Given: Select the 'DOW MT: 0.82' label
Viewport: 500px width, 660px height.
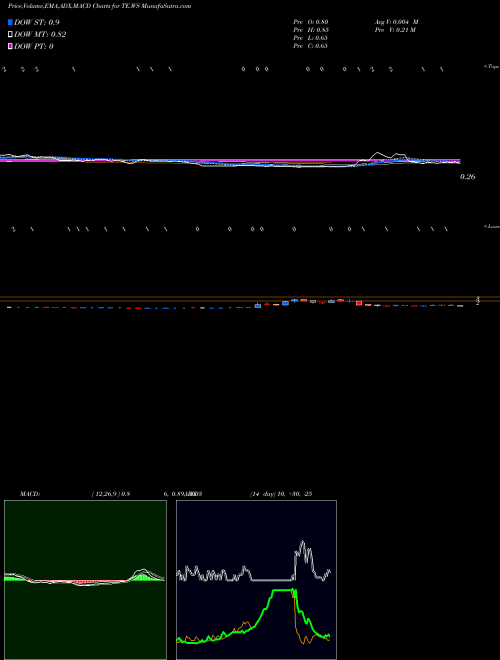Looking at the screenshot, I should pos(40,35).
